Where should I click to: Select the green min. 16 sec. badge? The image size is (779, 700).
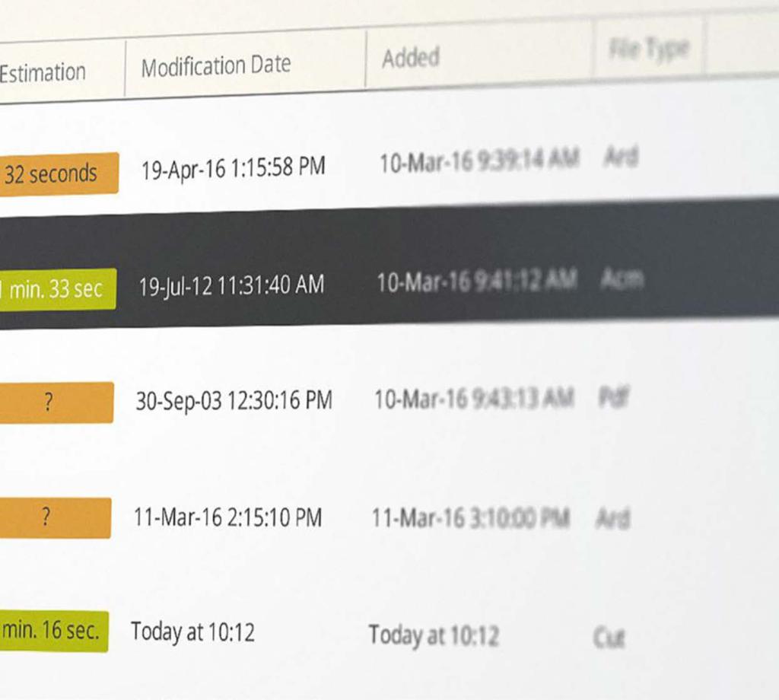pos(54,631)
